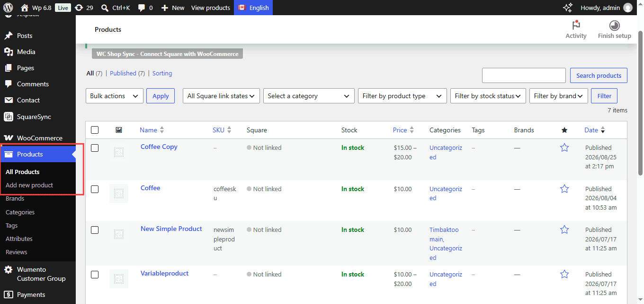Click the Filter button
The width and height of the screenshot is (644, 304).
click(604, 96)
